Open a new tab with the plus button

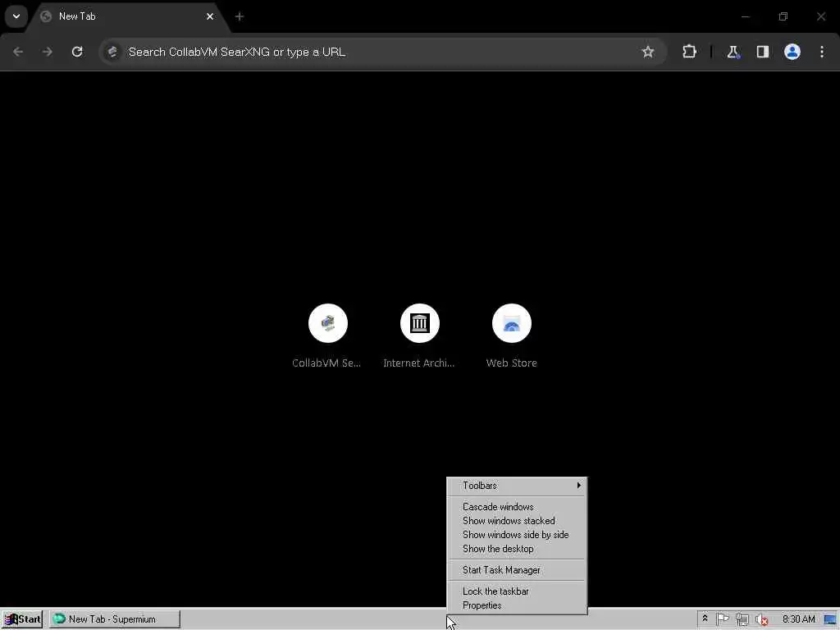click(240, 16)
